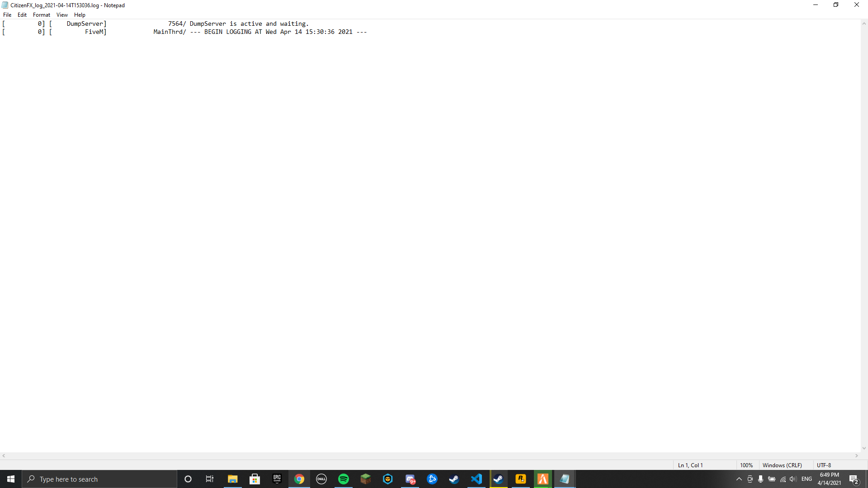Open Google Chrome from the taskbar
Viewport: 868px width, 488px height.
pyautogui.click(x=299, y=479)
